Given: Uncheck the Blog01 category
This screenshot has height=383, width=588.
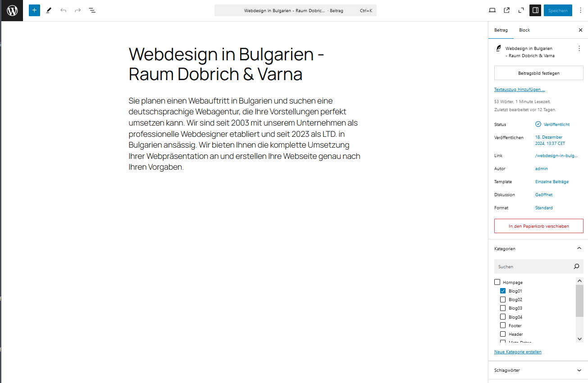Looking at the screenshot, I should [503, 291].
